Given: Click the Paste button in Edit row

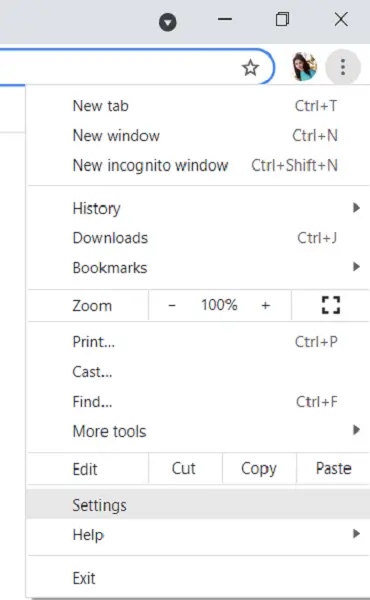Looking at the screenshot, I should coord(333,469).
